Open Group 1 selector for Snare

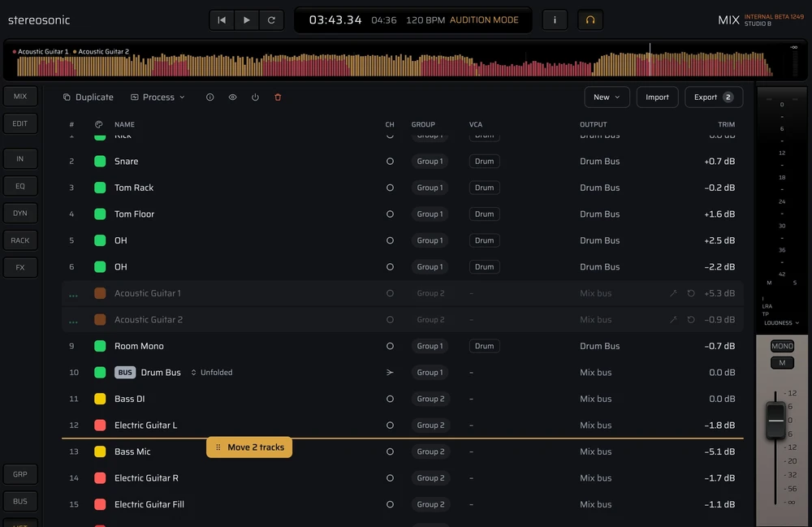(430, 161)
